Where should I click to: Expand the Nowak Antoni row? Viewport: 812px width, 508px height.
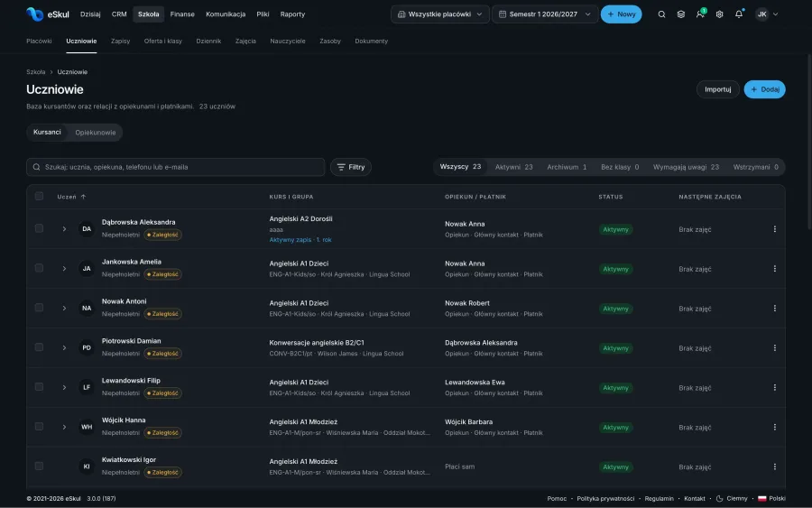tap(64, 308)
